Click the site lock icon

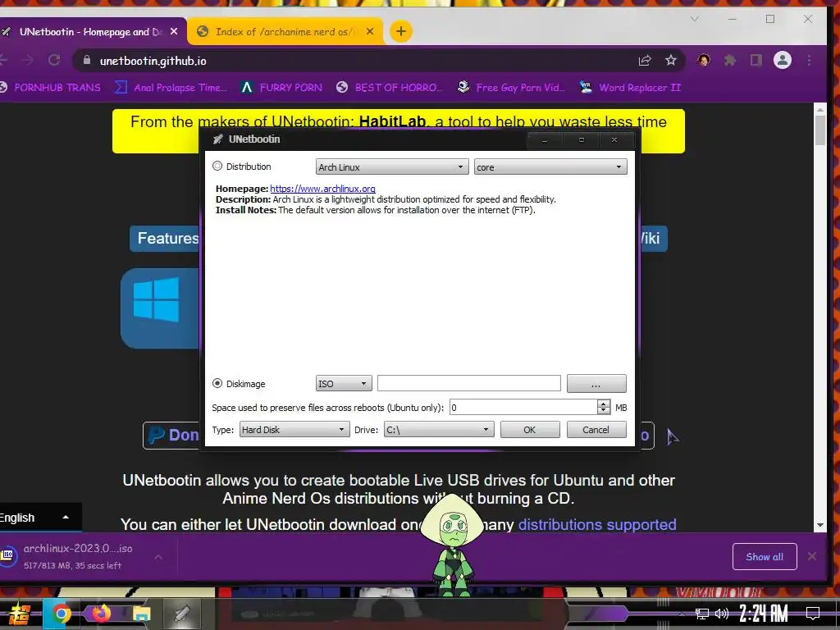87,61
